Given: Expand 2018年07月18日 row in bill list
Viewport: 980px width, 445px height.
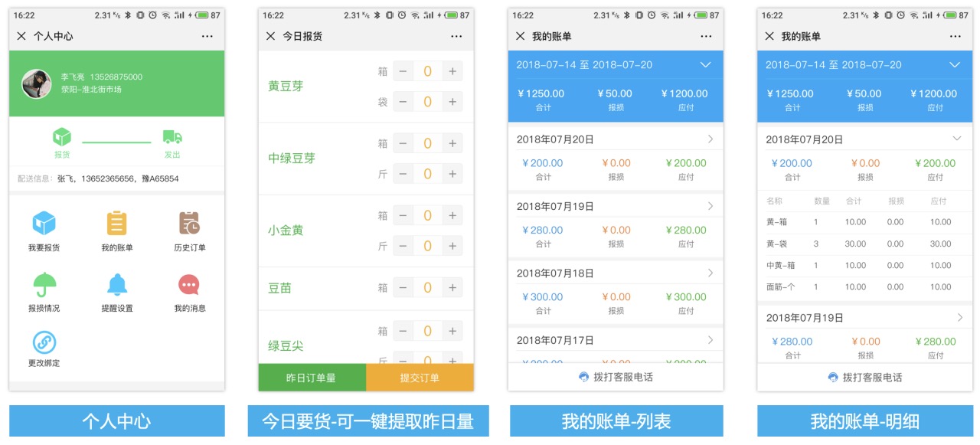Looking at the screenshot, I should pyautogui.click(x=616, y=273).
